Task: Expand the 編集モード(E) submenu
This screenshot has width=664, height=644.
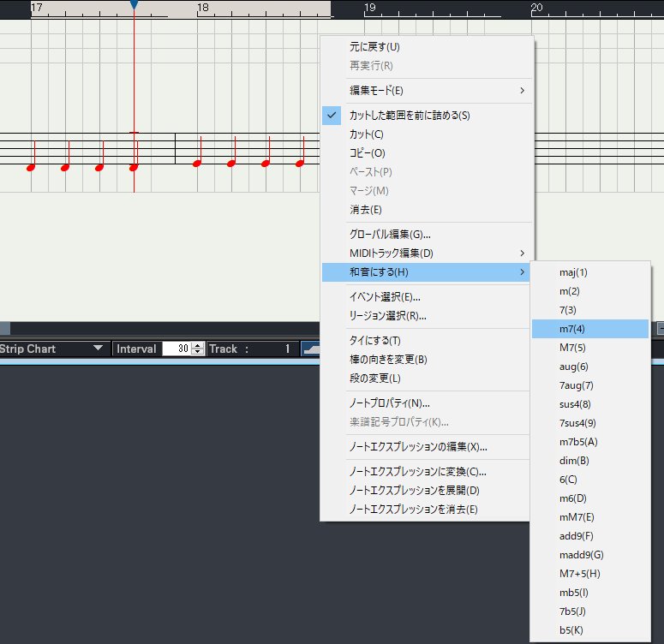Action: point(427,91)
